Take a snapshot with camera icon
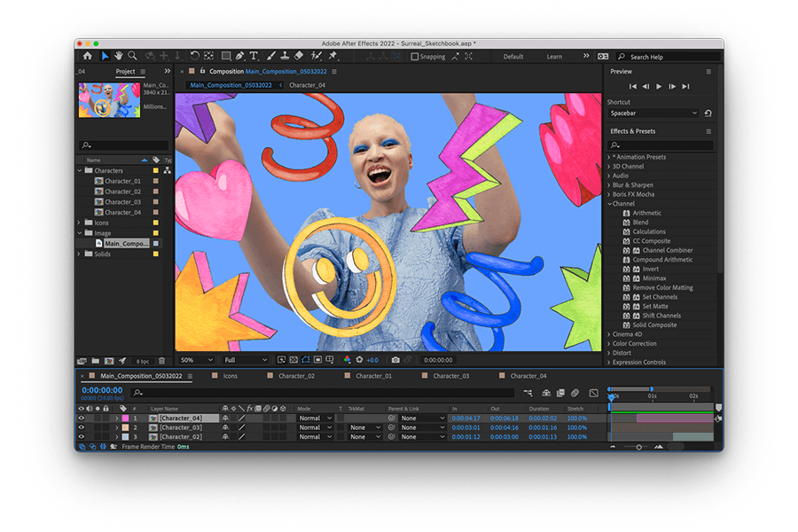Image resolution: width=798 pixels, height=532 pixels. tap(395, 360)
